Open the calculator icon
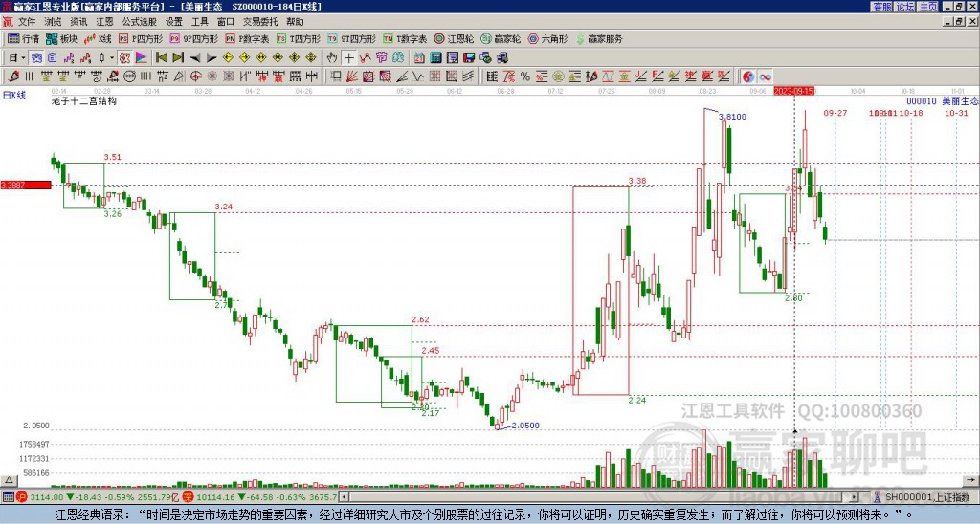 (435, 58)
